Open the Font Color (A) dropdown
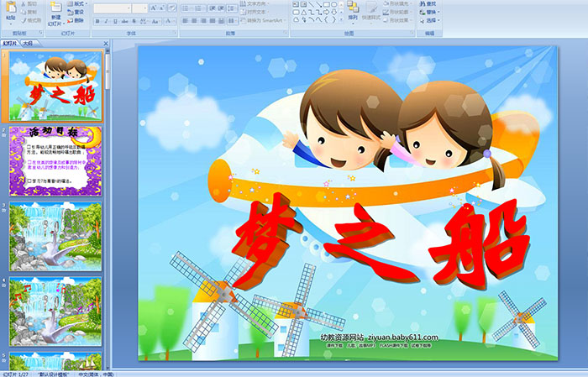 [x=169, y=21]
